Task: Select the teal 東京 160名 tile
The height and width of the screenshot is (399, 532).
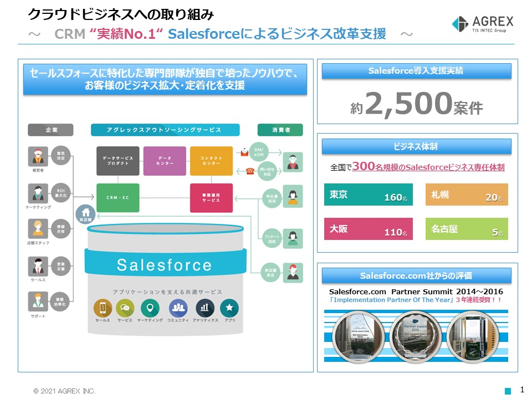Action: [368, 195]
